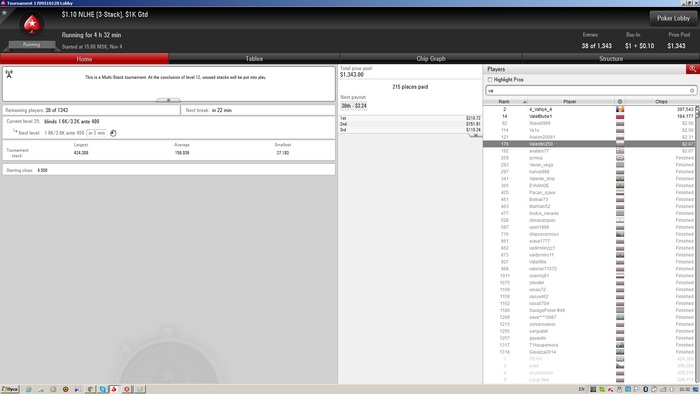Toggle the favorite star in the top-left corner
Image resolution: width=700 pixels, height=394 pixels.
4,12
